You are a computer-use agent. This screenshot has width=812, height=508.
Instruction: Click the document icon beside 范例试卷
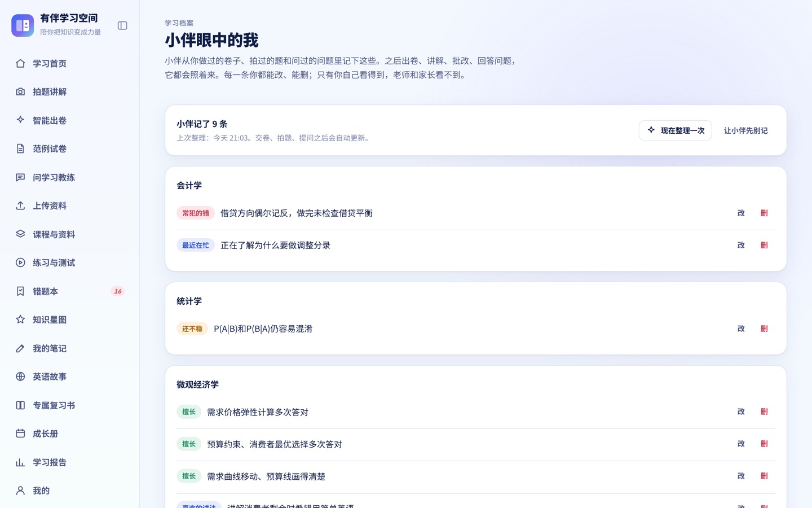(x=20, y=148)
